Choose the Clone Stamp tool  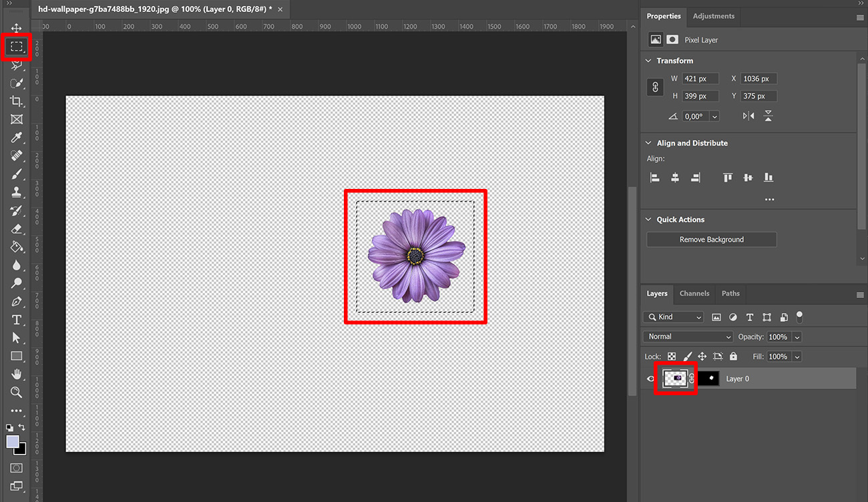(17, 192)
